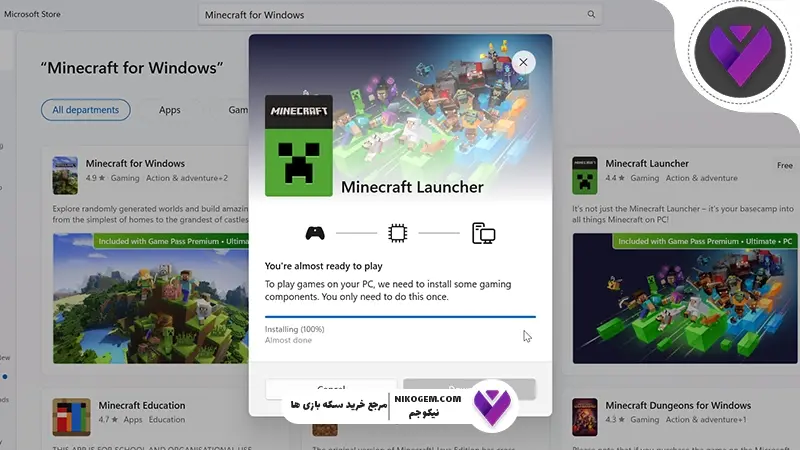Click the Game Pass badge on Minecraft Launcher card

[705, 241]
